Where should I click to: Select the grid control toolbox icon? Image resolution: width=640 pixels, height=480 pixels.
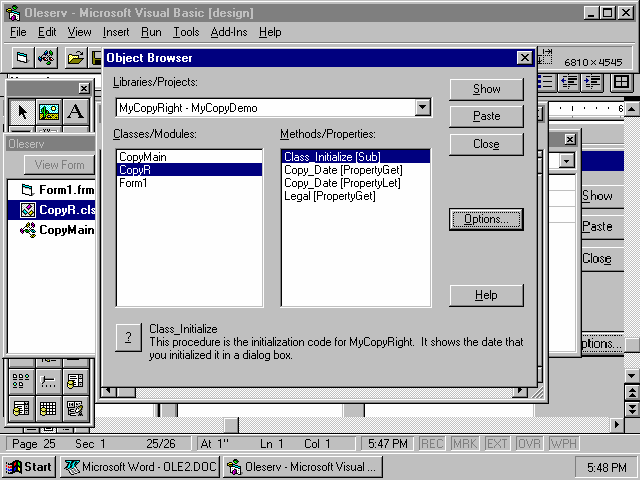pyautogui.click(x=48, y=407)
